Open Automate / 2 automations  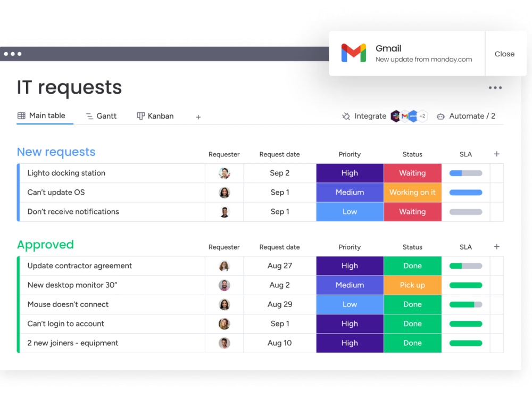pyautogui.click(x=472, y=116)
